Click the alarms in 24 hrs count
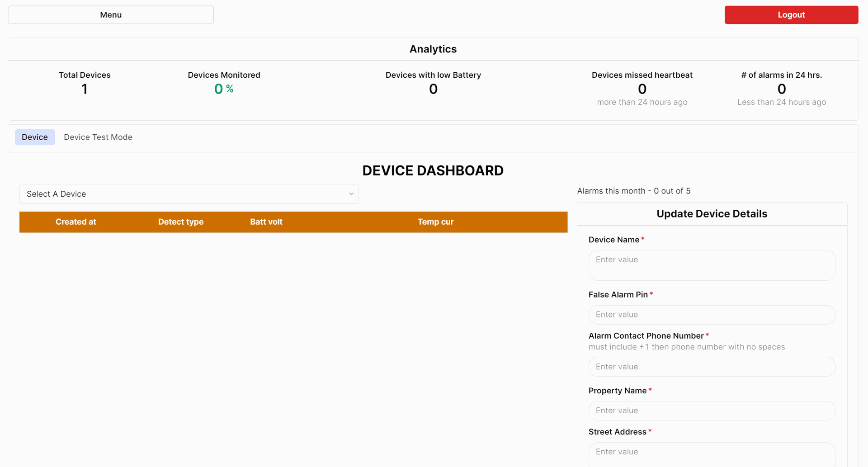 pyautogui.click(x=782, y=89)
